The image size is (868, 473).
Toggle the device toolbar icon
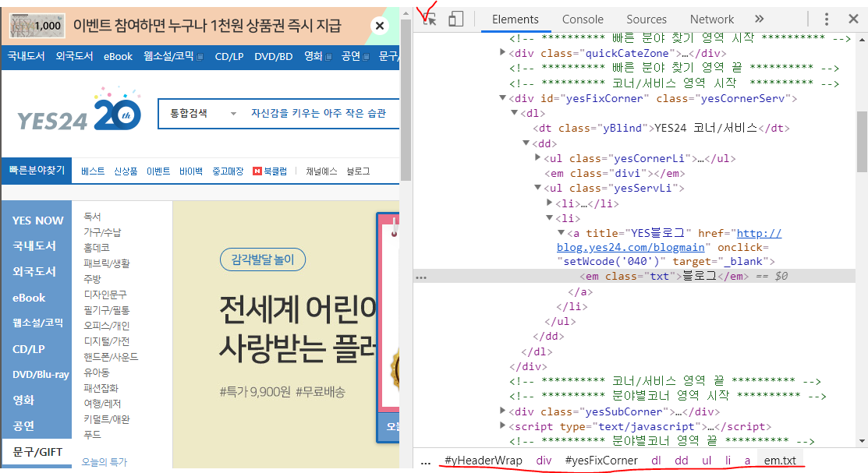click(x=455, y=19)
